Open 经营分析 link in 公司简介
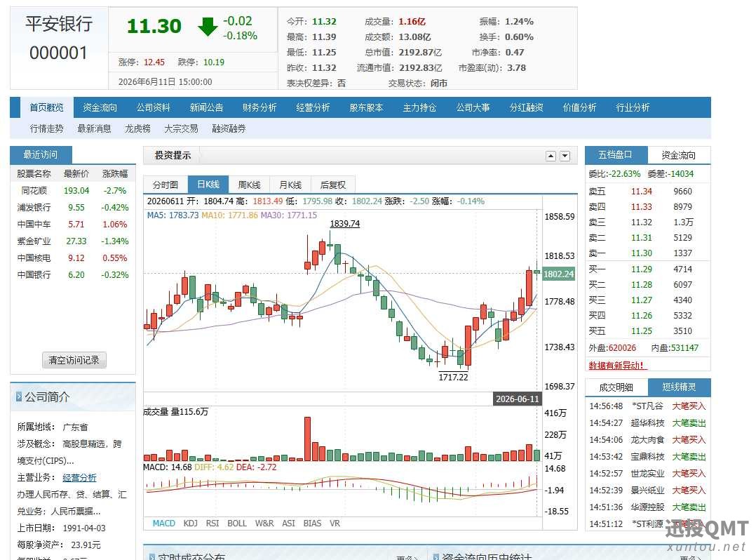This screenshot has height=560, width=756. (79, 477)
